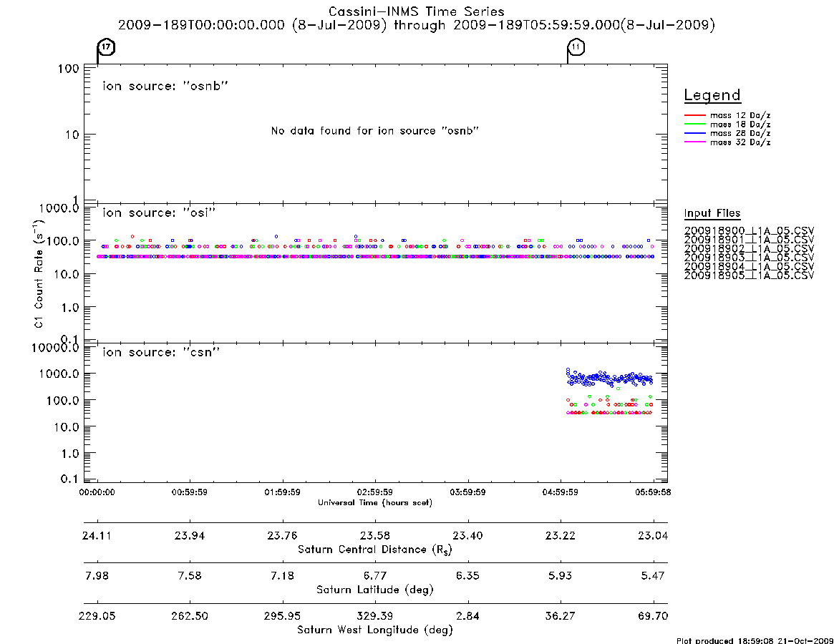Click the 262.50 longitude value
The width and height of the screenshot is (834, 644).
tap(190, 616)
